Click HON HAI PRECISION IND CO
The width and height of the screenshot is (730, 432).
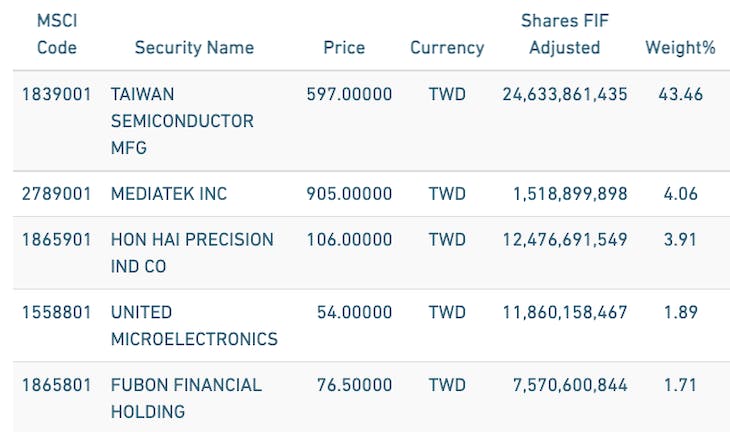click(191, 253)
